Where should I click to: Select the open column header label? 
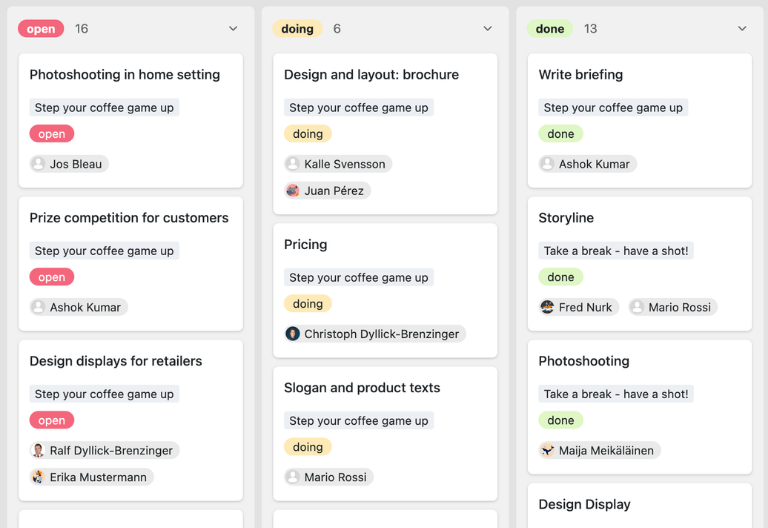click(x=41, y=29)
